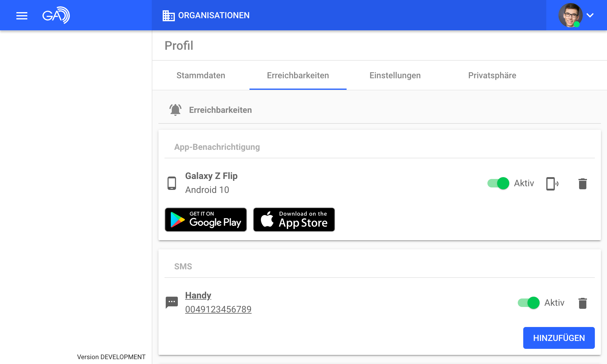607x364 pixels.
Task: Go to the Privatsphäre tab
Action: [x=492, y=75]
